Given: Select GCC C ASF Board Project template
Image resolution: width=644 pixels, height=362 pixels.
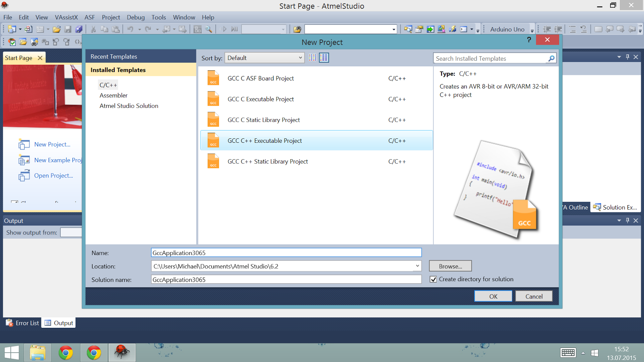Looking at the screenshot, I should (x=316, y=78).
